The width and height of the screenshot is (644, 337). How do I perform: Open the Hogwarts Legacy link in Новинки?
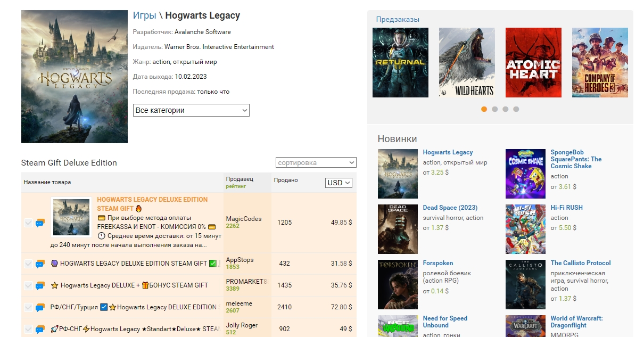(x=448, y=152)
